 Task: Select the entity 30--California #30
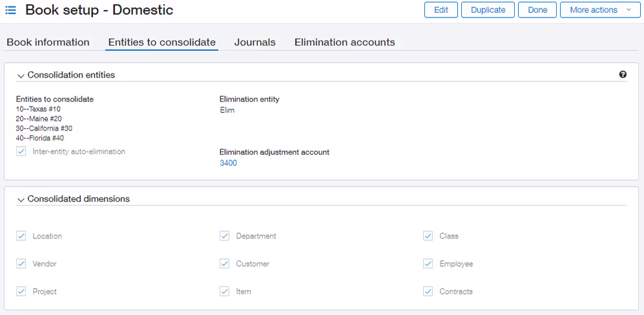coord(44,128)
